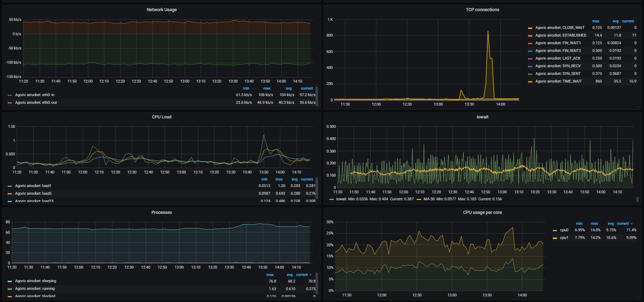This screenshot has height=302, width=644.
Task: Toggle the FIN_WAIT2 series visibility
Action: tap(558, 51)
